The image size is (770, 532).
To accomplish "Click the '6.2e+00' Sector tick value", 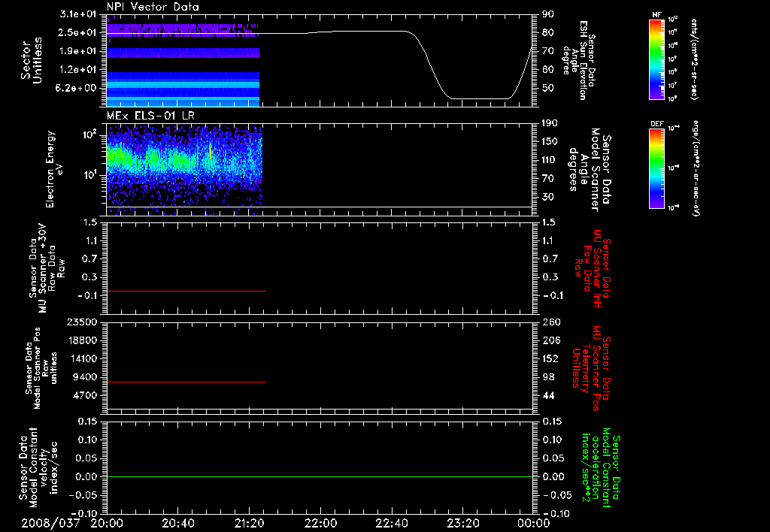I will (77, 88).
